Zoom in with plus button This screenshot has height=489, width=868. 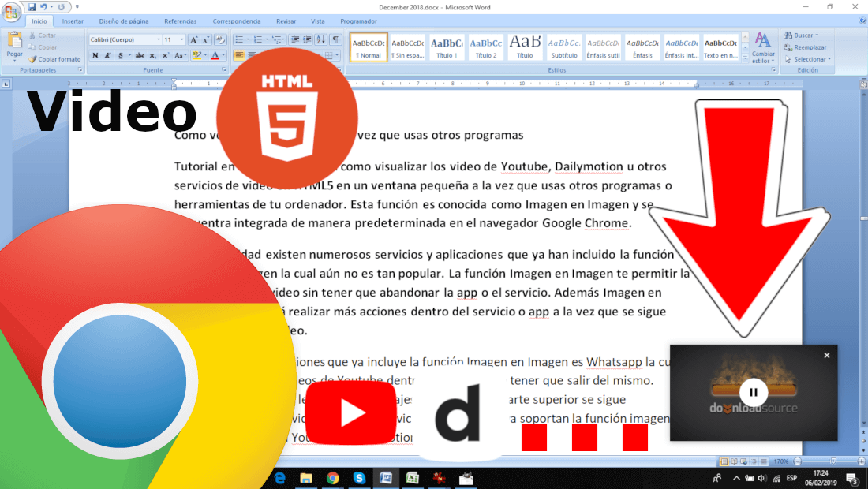tap(862, 461)
